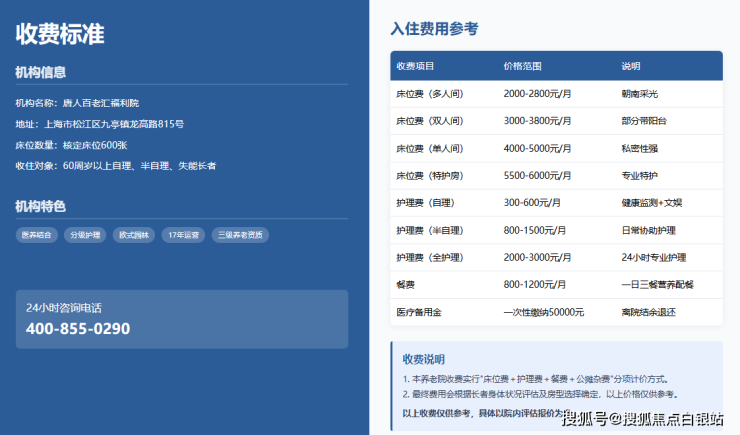The width and height of the screenshot is (740, 435).
Task: Click the 床位费（单人间）cell
Action: (x=430, y=149)
